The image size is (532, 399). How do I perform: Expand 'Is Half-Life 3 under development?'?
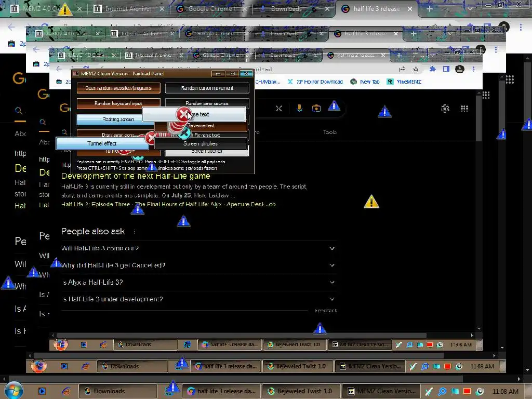pos(199,299)
